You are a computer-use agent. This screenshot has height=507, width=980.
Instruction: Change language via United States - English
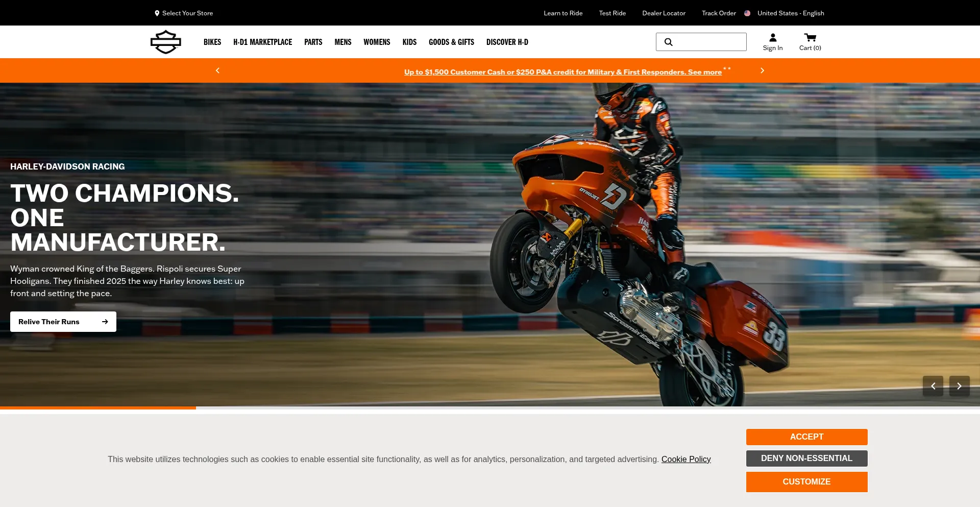click(790, 13)
